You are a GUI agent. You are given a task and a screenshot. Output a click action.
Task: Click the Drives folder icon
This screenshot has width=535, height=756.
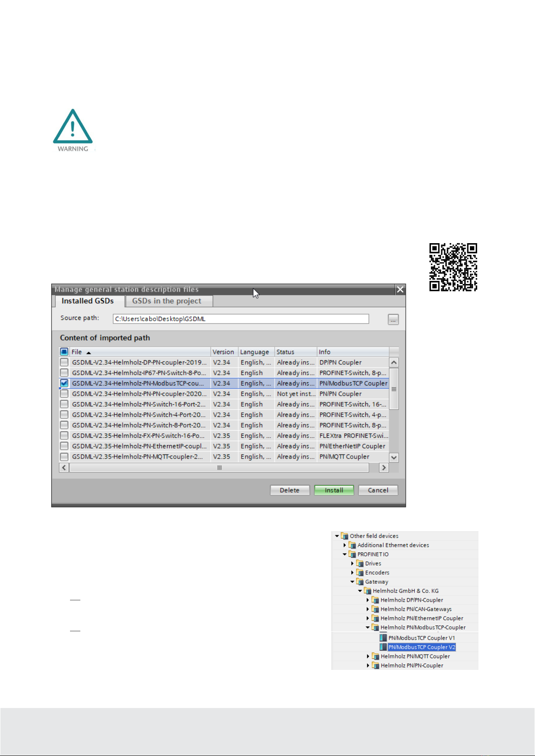coord(360,564)
